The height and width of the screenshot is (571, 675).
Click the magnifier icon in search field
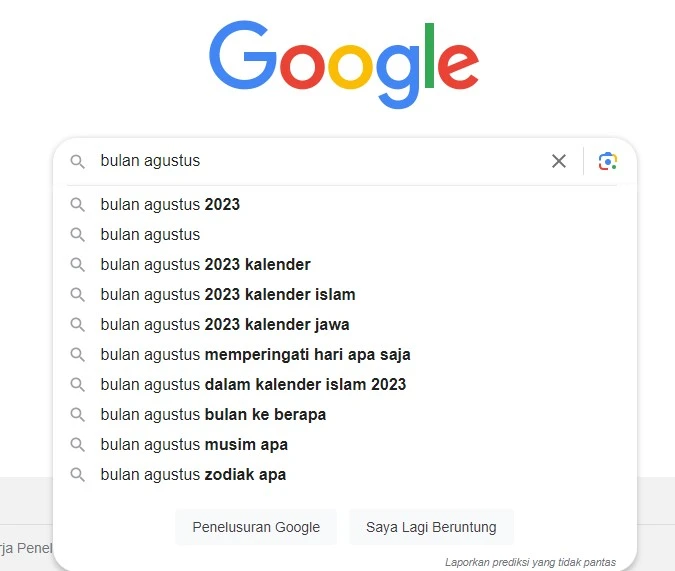coord(77,161)
